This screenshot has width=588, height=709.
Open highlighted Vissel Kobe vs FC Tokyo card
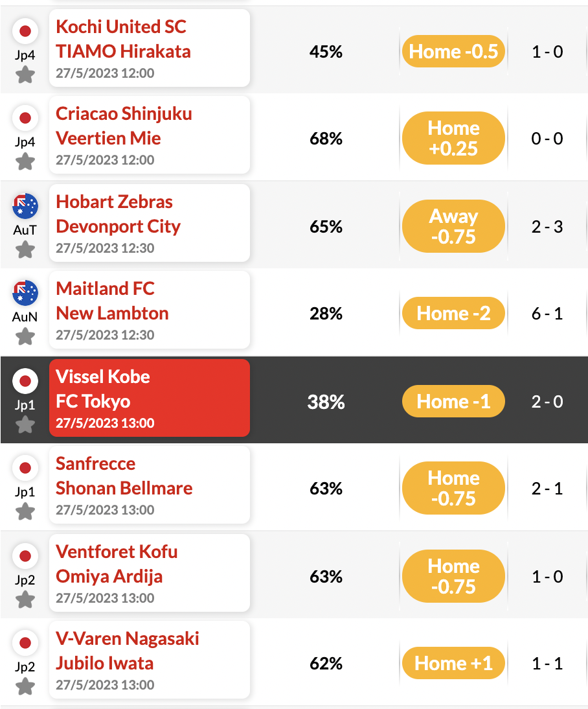coord(150,398)
